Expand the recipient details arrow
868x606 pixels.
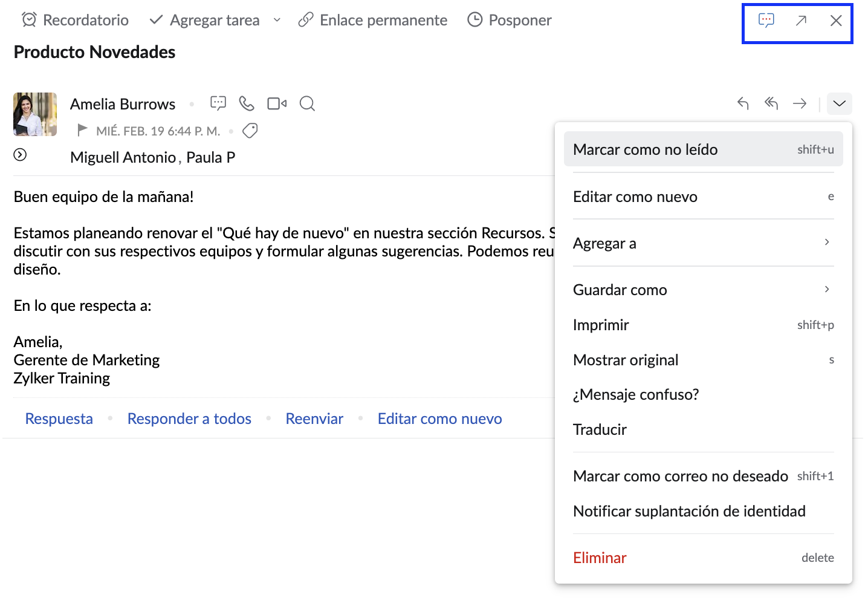click(20, 155)
